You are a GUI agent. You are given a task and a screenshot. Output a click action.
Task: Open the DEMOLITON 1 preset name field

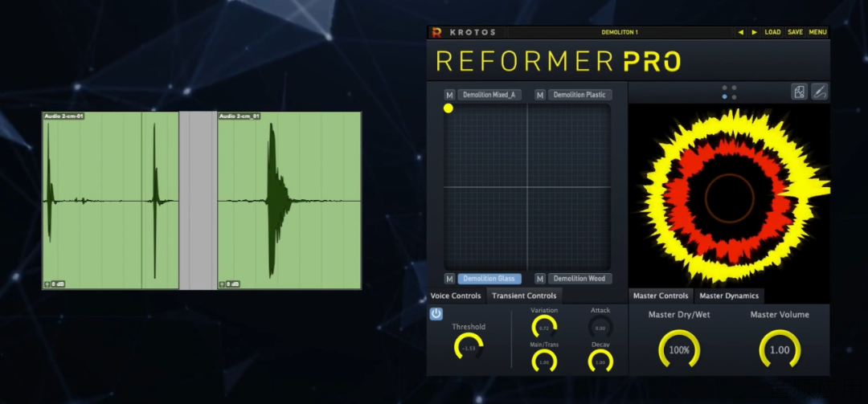click(x=620, y=33)
